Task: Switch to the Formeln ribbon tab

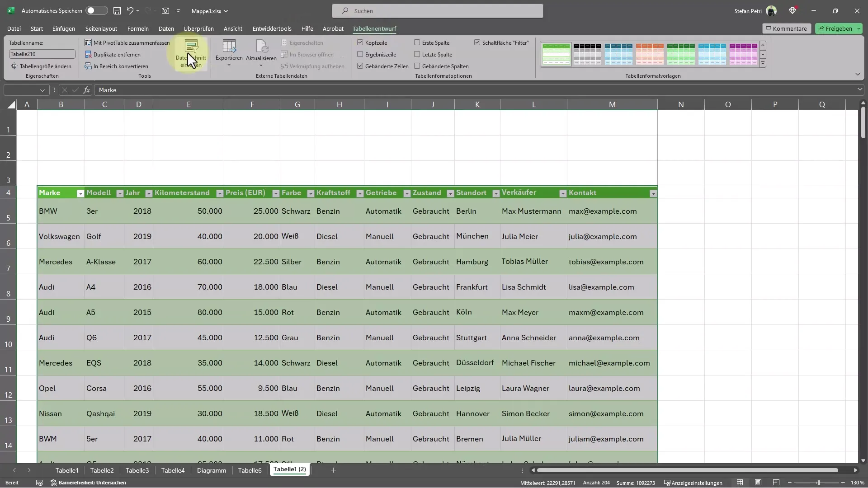Action: 138,28
